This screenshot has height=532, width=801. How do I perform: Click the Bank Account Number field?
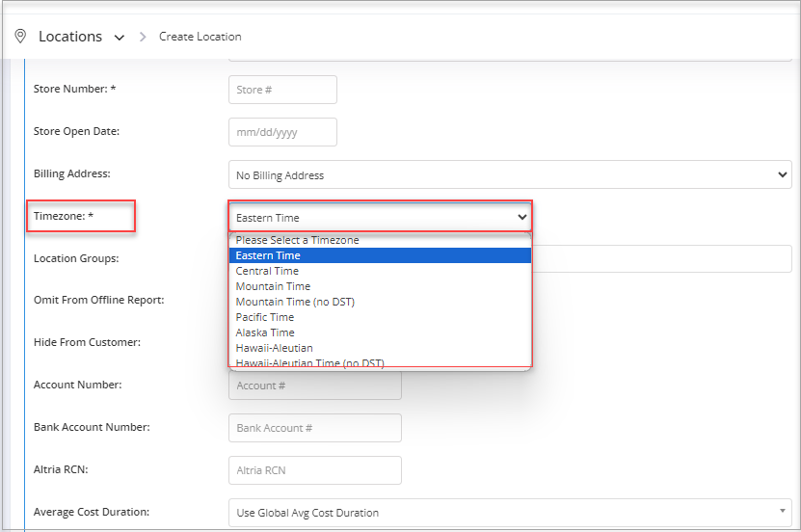[314, 428]
